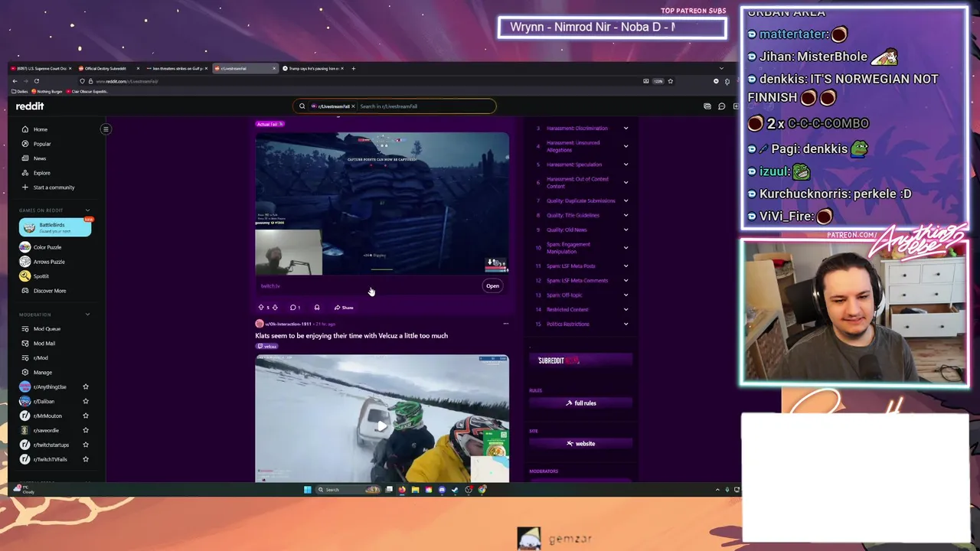Upvote the Actual Fail post
This screenshot has height=551, width=980.
pos(261,308)
